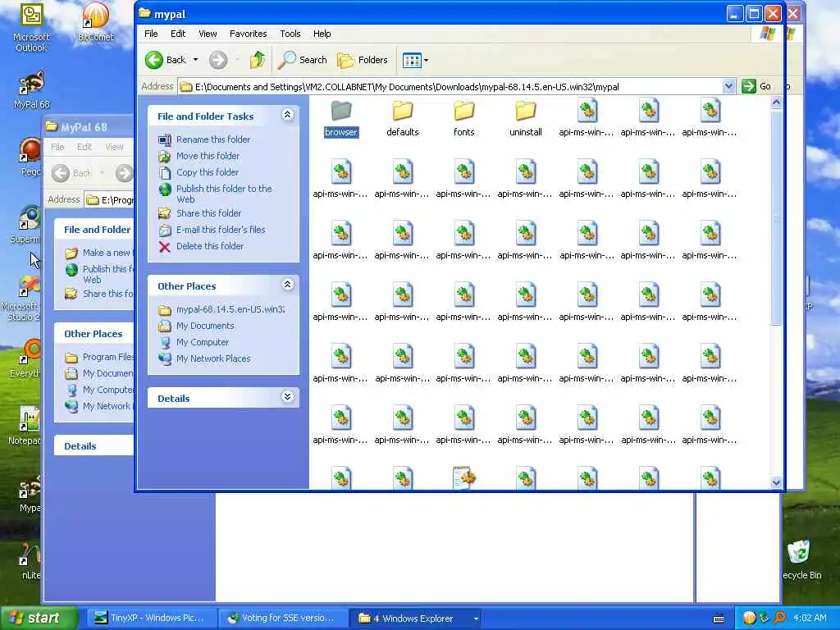The width and height of the screenshot is (840, 630).
Task: Open the View menu in mypal window
Action: pos(208,34)
